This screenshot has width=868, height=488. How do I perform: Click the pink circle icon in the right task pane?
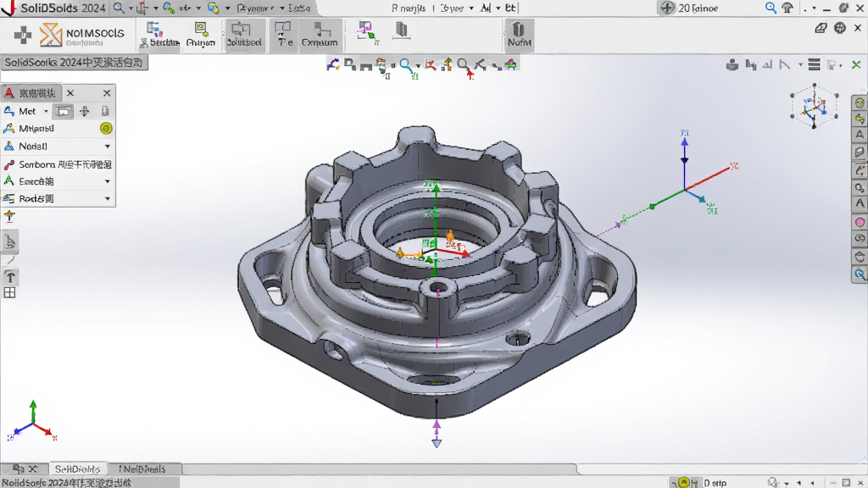point(860,222)
